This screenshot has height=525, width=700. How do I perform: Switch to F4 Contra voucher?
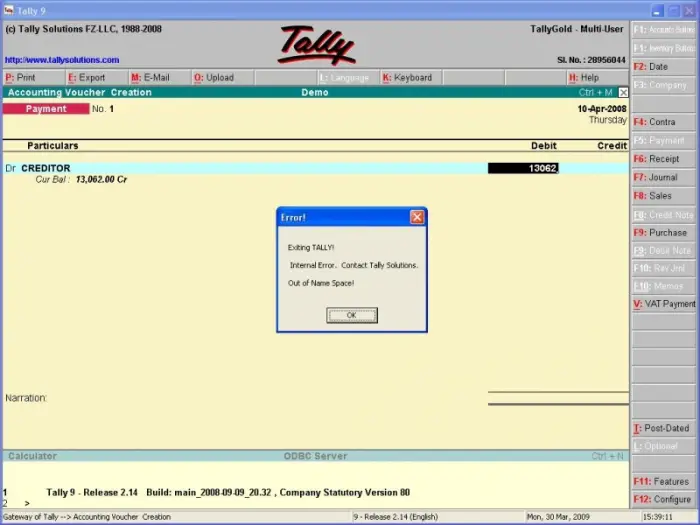(664, 122)
